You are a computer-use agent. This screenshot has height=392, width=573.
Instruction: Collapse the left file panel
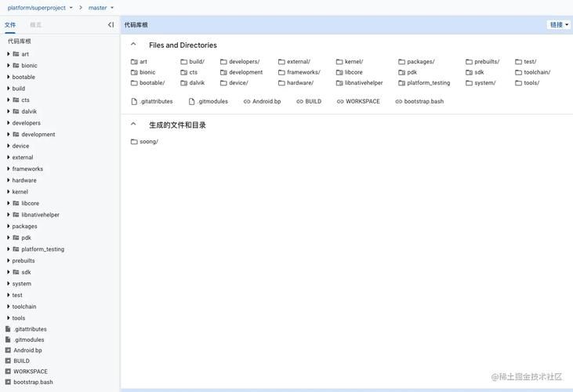111,25
